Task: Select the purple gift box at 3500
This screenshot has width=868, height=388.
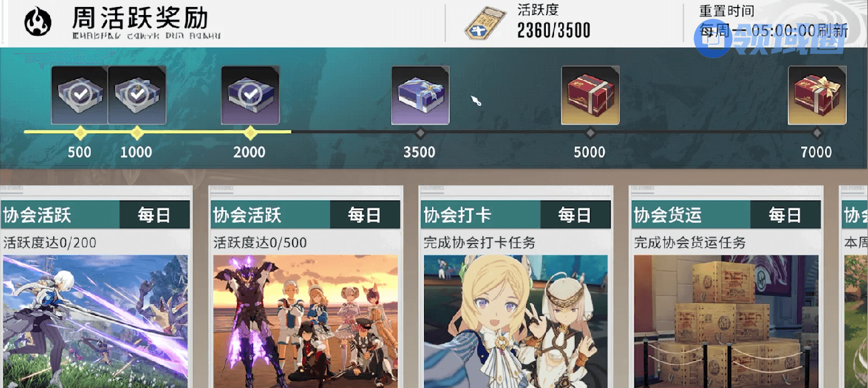Action: [420, 95]
